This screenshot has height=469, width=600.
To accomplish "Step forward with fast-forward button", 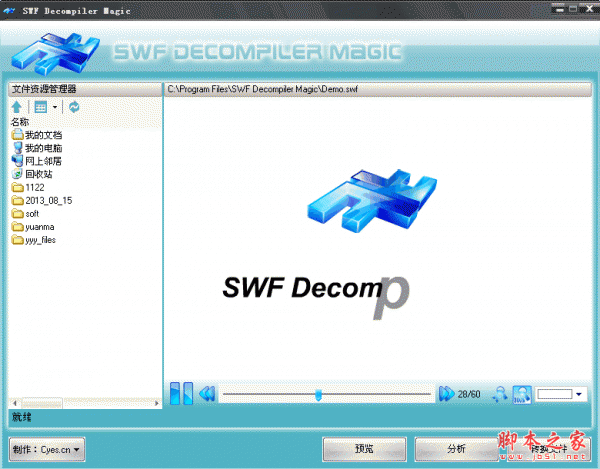I will tap(446, 394).
